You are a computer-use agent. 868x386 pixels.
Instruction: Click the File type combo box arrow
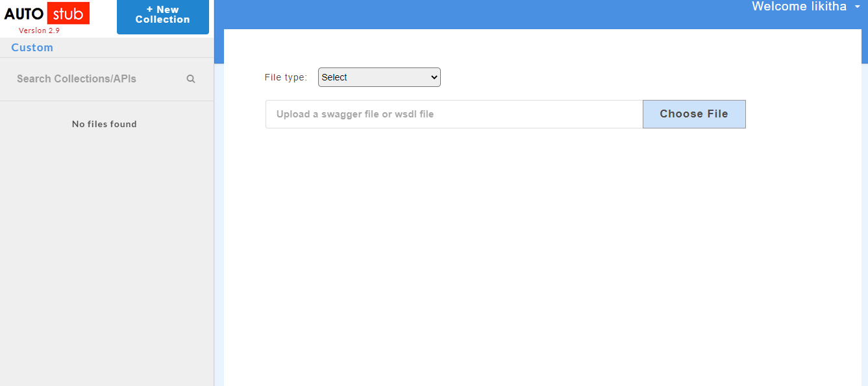(x=434, y=77)
